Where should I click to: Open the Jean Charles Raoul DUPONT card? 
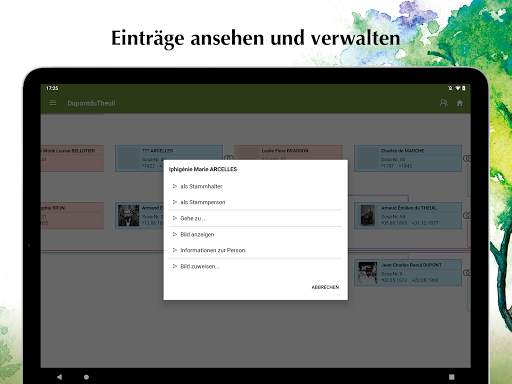(x=408, y=273)
